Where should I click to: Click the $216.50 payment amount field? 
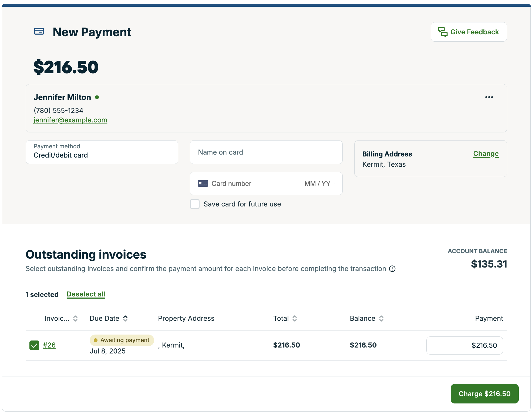[x=464, y=345]
